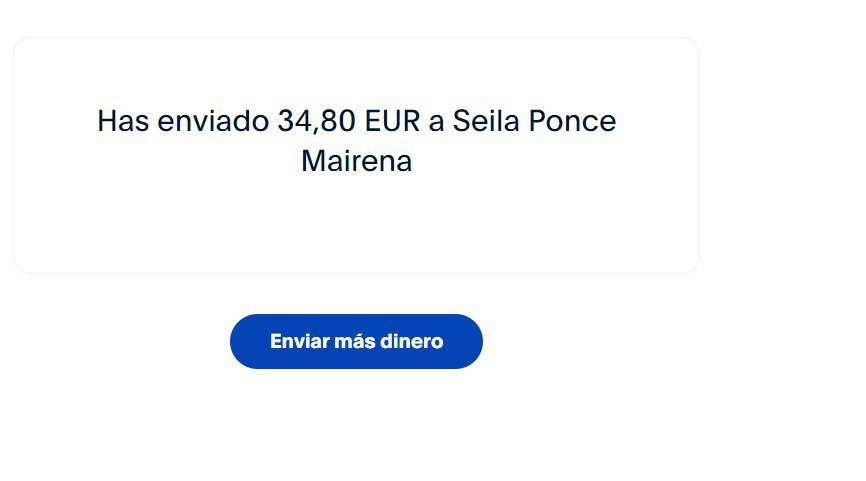Click blank white area right of the card
Image resolution: width=866 pixels, height=481 pixels.
tap(781, 155)
